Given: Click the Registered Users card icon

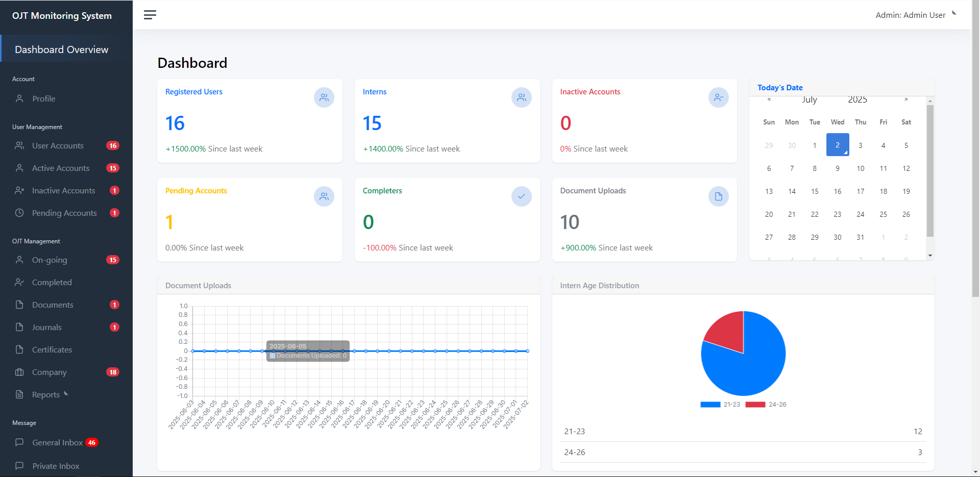Looking at the screenshot, I should coord(324,97).
